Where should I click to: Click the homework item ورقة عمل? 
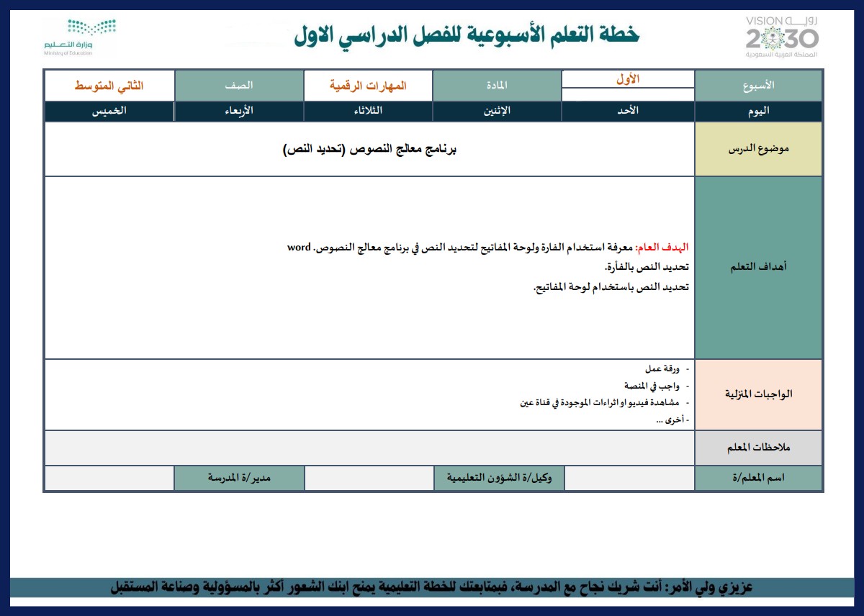point(663,369)
